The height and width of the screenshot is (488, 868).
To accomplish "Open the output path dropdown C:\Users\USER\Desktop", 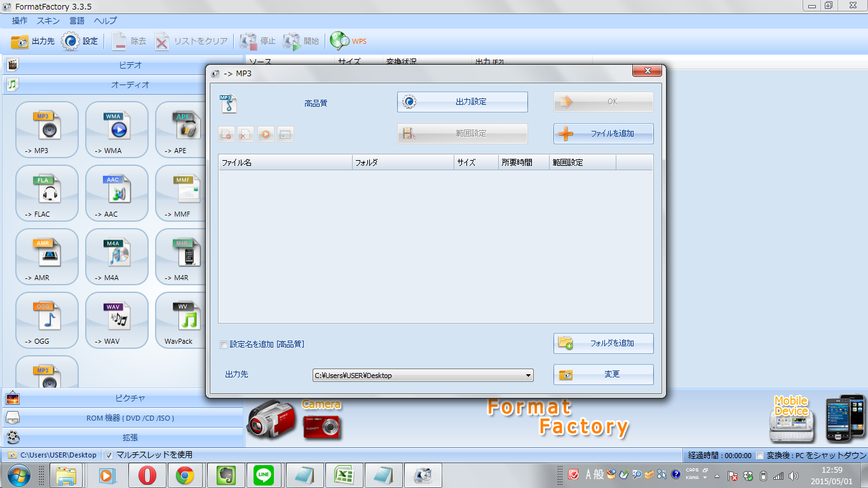I will click(423, 376).
